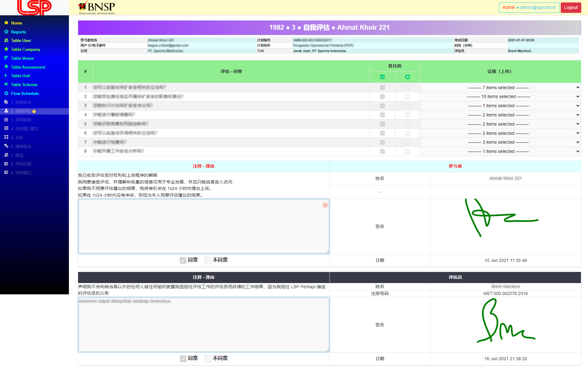Screen dimensions: 588x370
Task: Select the Table User icon
Action: (x=6, y=40)
